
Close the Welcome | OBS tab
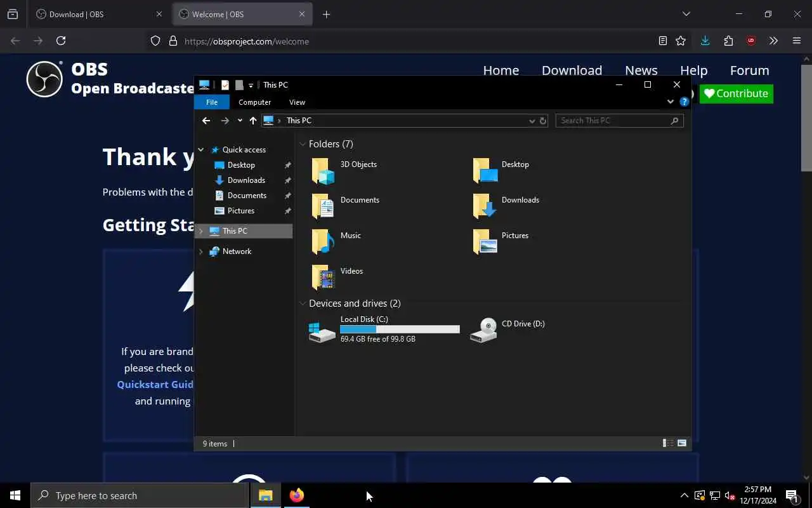pyautogui.click(x=302, y=14)
